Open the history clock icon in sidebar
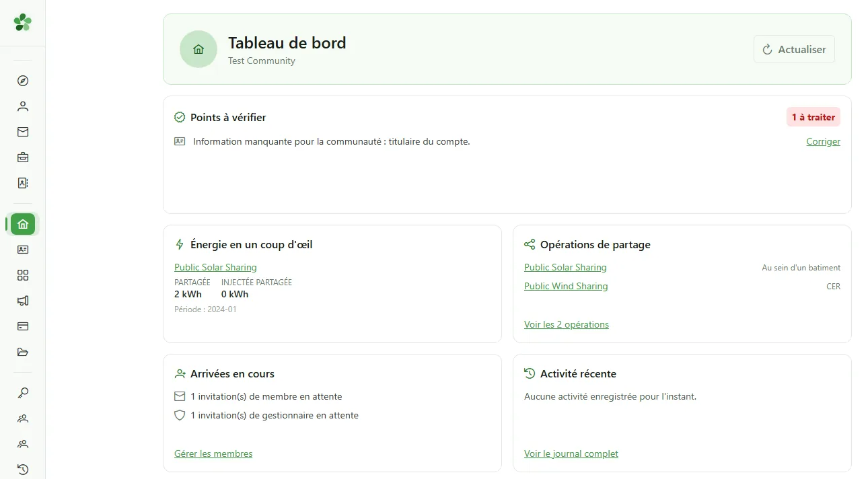 point(23,470)
